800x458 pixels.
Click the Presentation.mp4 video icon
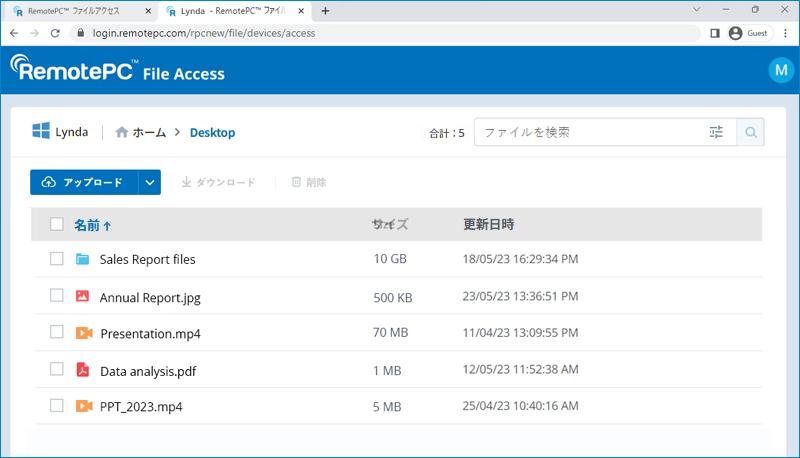[x=84, y=333]
